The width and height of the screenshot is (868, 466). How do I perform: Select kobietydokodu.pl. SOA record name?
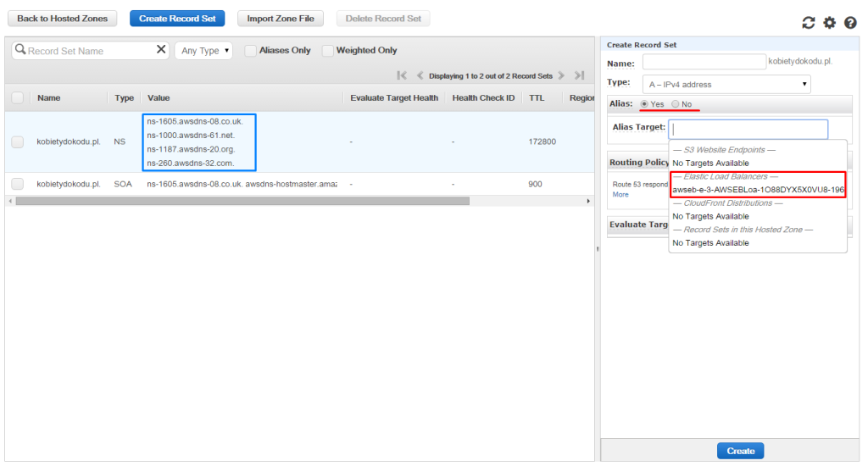coord(69,184)
